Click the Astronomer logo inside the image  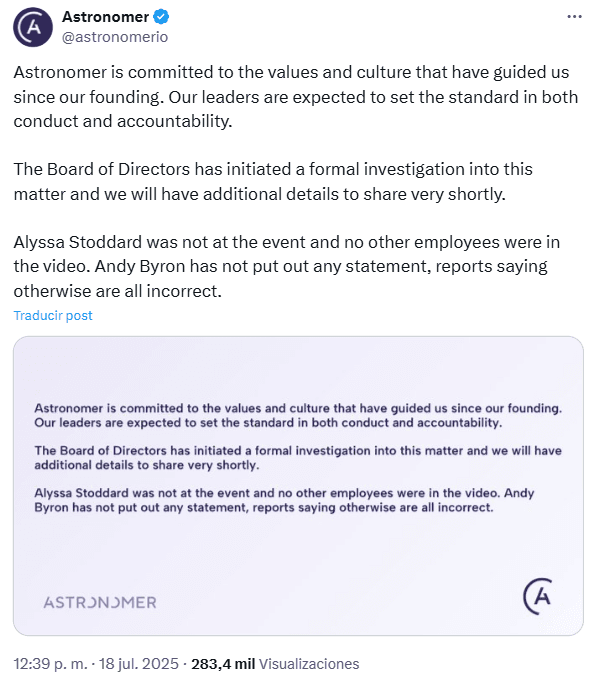(x=538, y=596)
